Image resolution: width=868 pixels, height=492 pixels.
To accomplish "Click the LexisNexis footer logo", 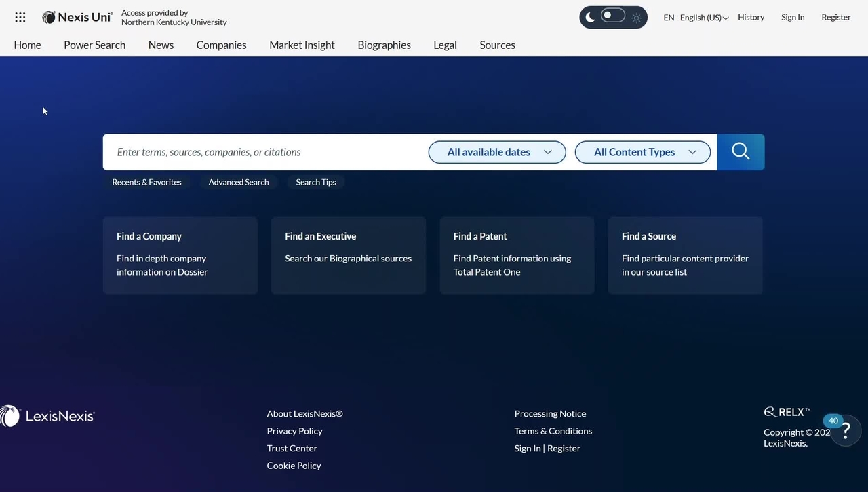I will [47, 416].
